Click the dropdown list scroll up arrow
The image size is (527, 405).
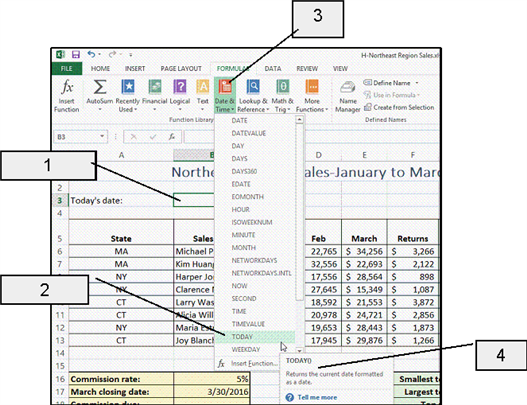point(299,120)
